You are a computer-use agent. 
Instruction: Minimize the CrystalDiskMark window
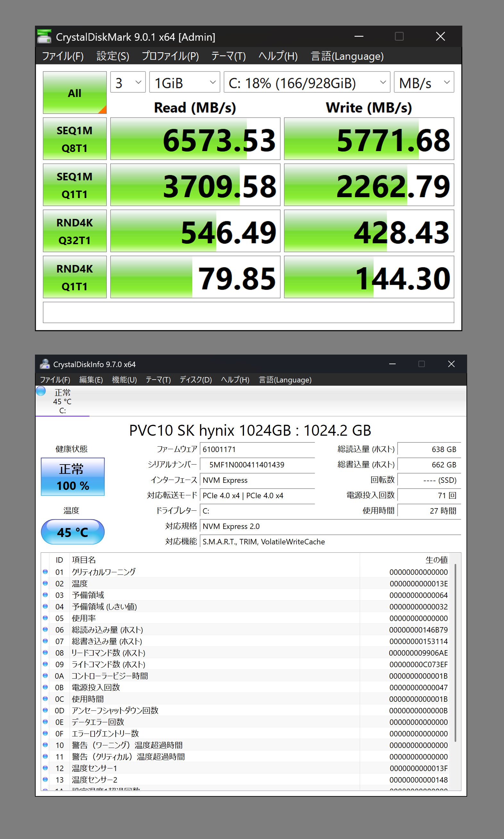[359, 36]
